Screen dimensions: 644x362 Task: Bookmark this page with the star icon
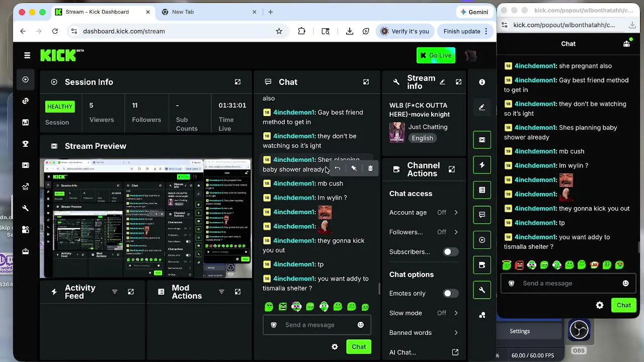tap(279, 31)
